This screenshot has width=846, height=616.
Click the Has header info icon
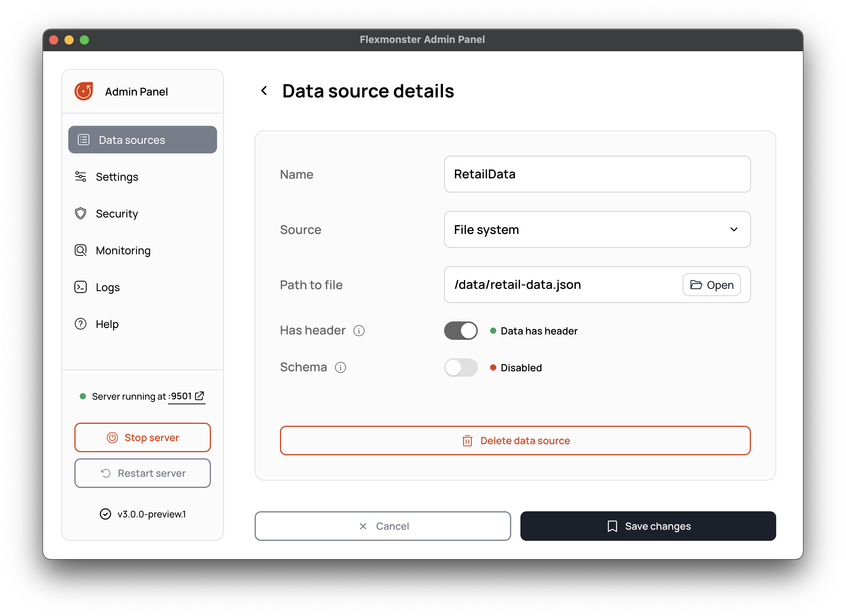(x=359, y=331)
